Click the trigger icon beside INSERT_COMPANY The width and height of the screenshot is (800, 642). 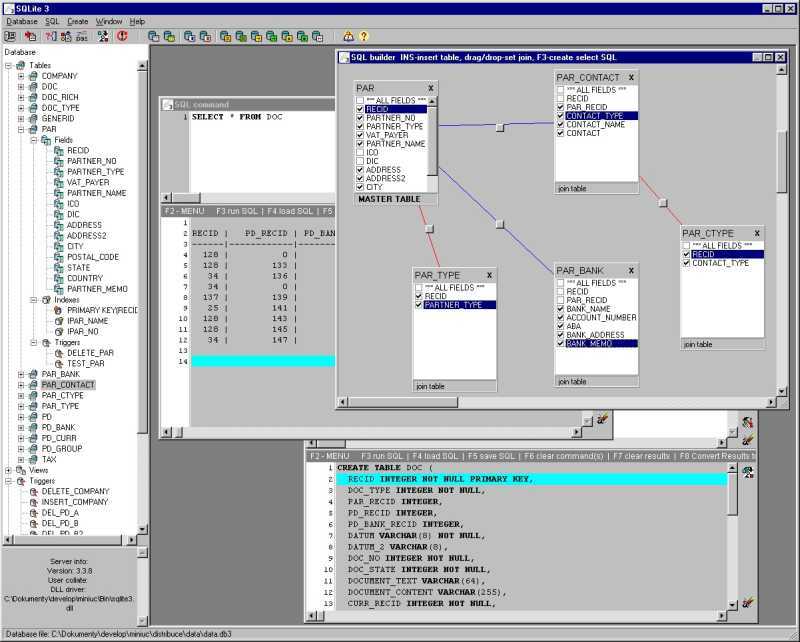33,502
